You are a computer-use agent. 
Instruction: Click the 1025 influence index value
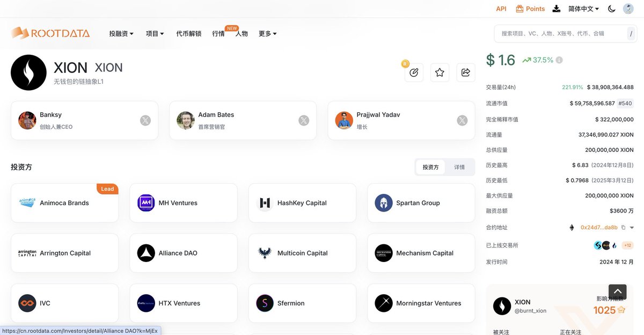click(604, 310)
